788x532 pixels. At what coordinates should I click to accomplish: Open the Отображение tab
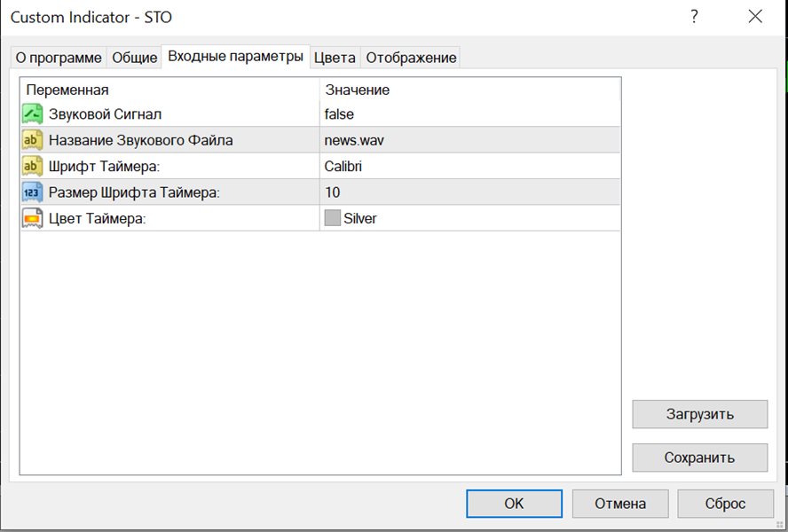pyautogui.click(x=411, y=58)
